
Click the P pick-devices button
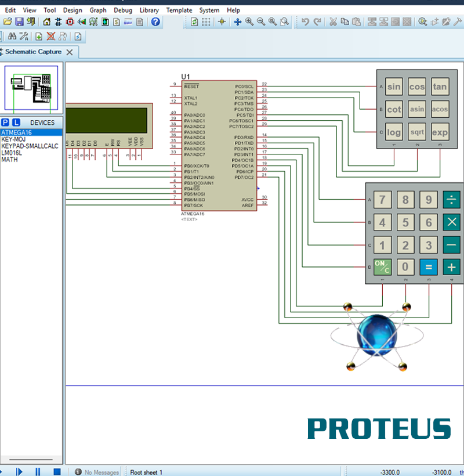(x=5, y=122)
